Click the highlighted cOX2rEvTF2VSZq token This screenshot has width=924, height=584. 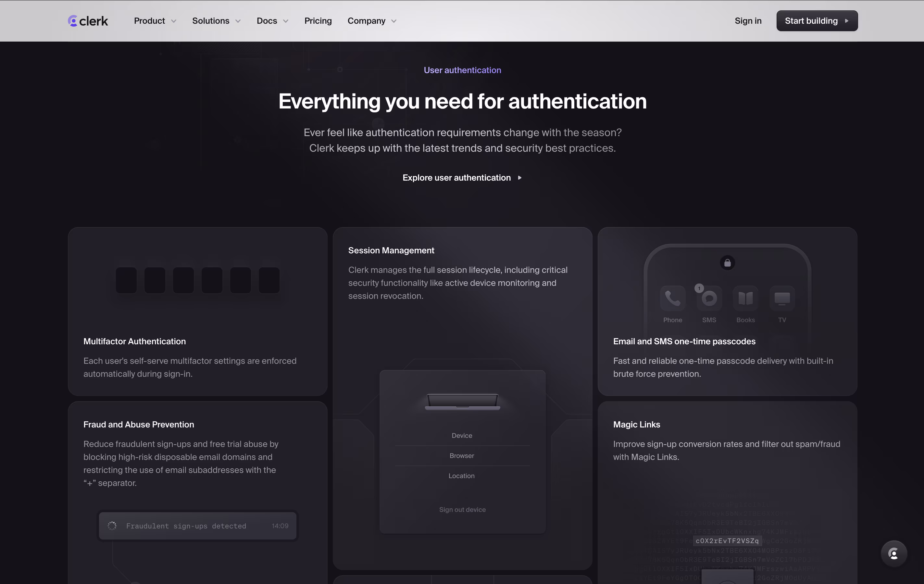point(727,540)
